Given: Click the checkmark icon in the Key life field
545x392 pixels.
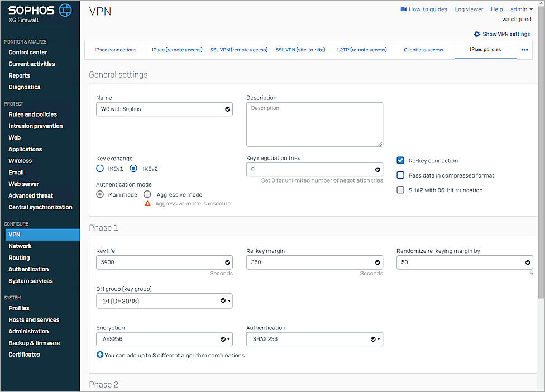Looking at the screenshot, I should tap(227, 262).
